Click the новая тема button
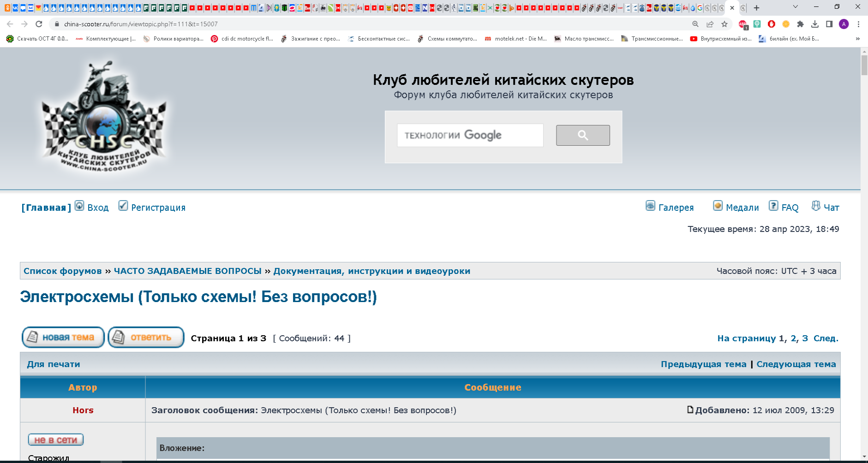Screen dimensions: 868x463 point(63,337)
